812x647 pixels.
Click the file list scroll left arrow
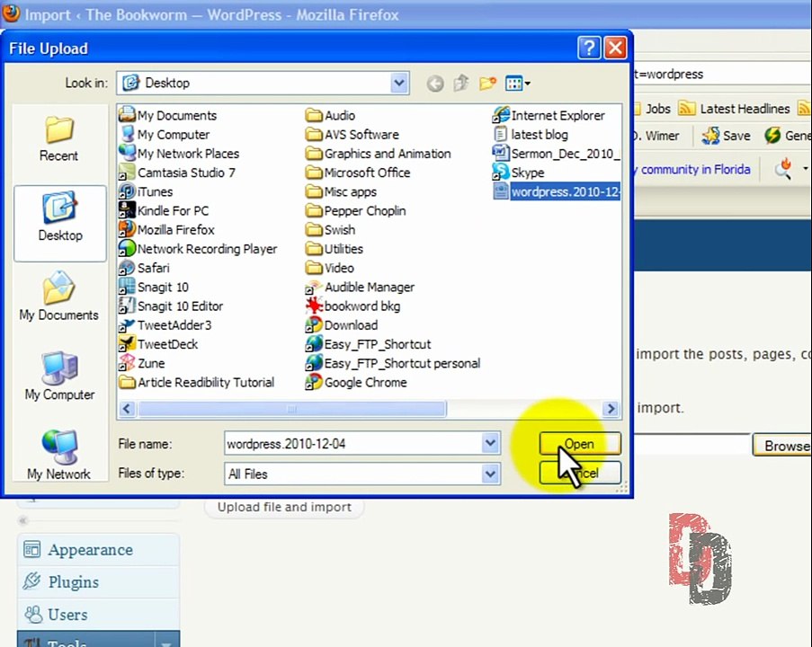pos(127,409)
